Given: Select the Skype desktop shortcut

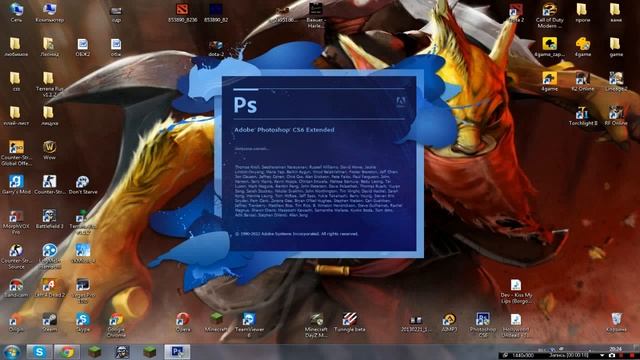Looking at the screenshot, I should pos(83,322).
